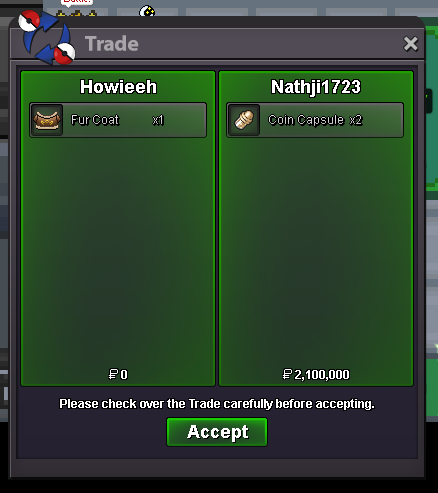Screen dimensions: 438x493
Task: Click the Trade window title
Action: 112,44
